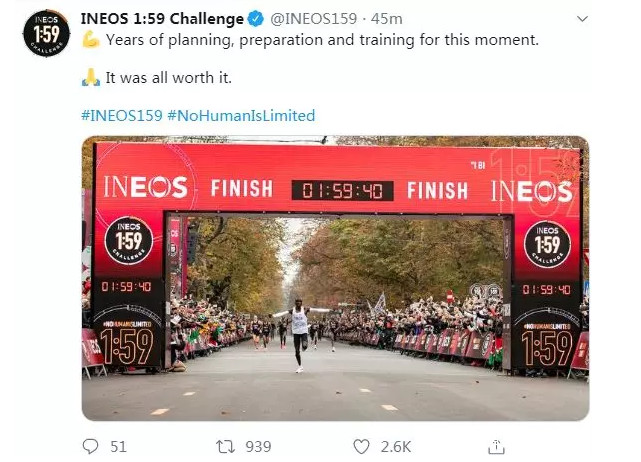Click the share upload icon
Viewport: 641px width, 462px height.
coord(495,446)
